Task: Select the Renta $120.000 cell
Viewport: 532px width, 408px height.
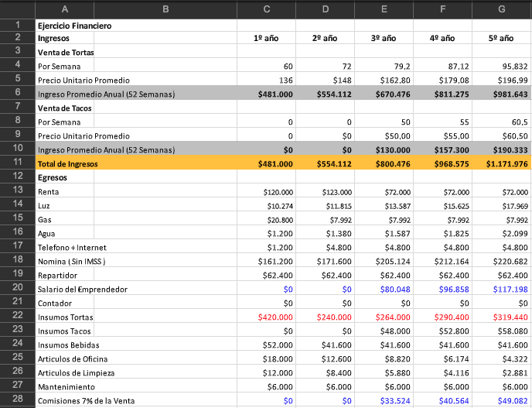Action: pyautogui.click(x=266, y=191)
